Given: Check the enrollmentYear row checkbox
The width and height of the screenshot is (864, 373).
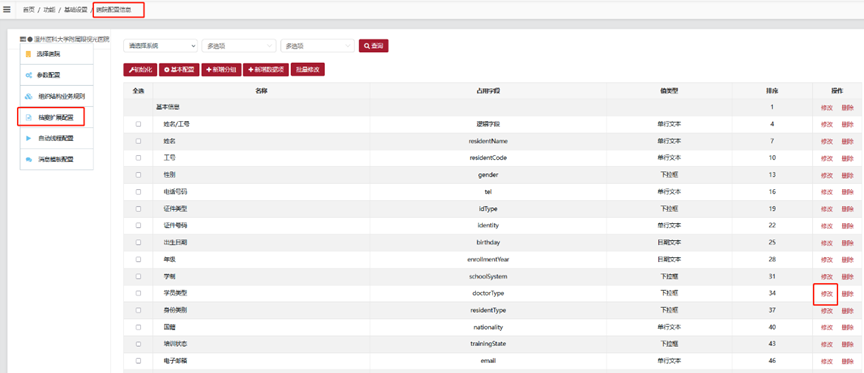Looking at the screenshot, I should tap(138, 259).
